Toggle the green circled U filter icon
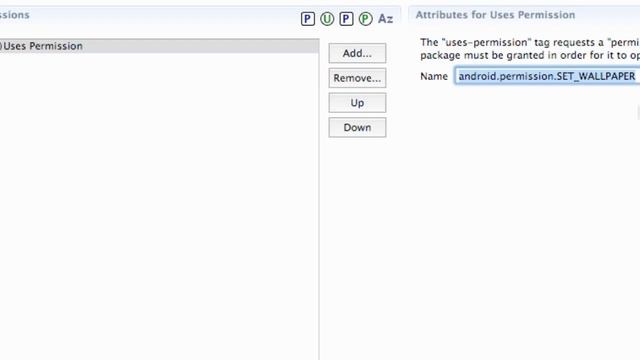Screen dimensions: 640x360 pyautogui.click(x=327, y=19)
